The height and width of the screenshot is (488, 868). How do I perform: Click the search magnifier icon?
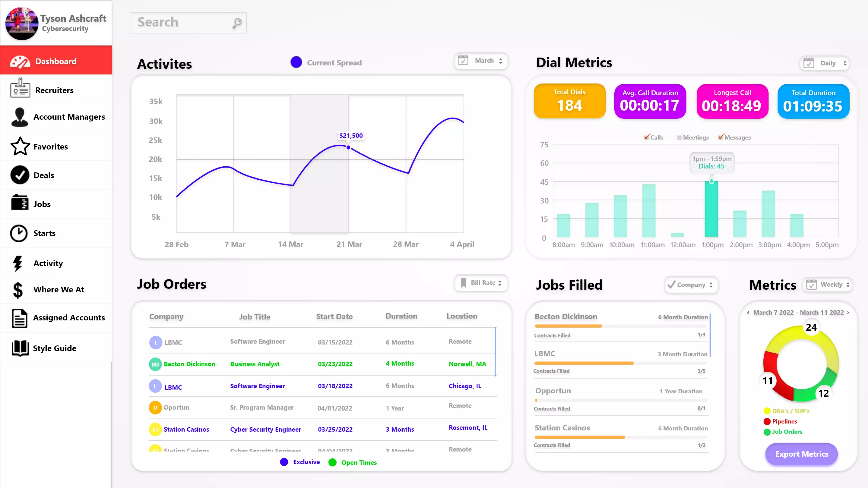tap(237, 23)
